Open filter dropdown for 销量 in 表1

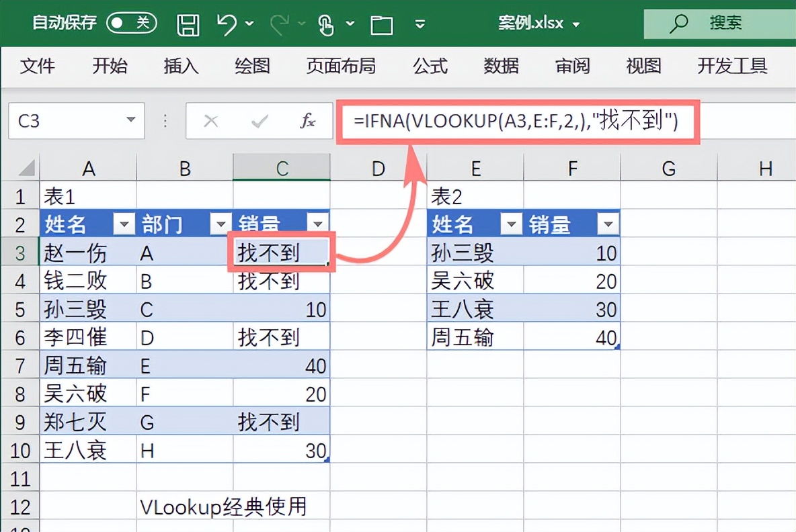coord(318,224)
